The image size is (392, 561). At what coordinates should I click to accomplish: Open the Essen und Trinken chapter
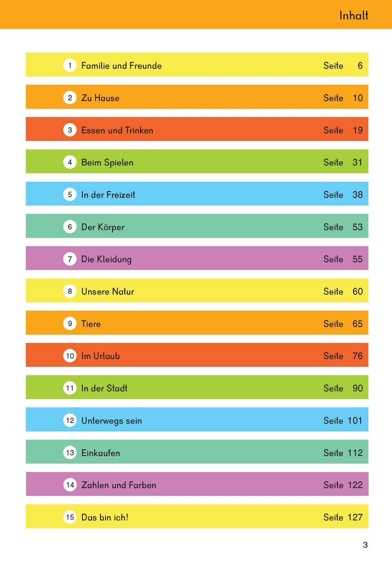(117, 130)
